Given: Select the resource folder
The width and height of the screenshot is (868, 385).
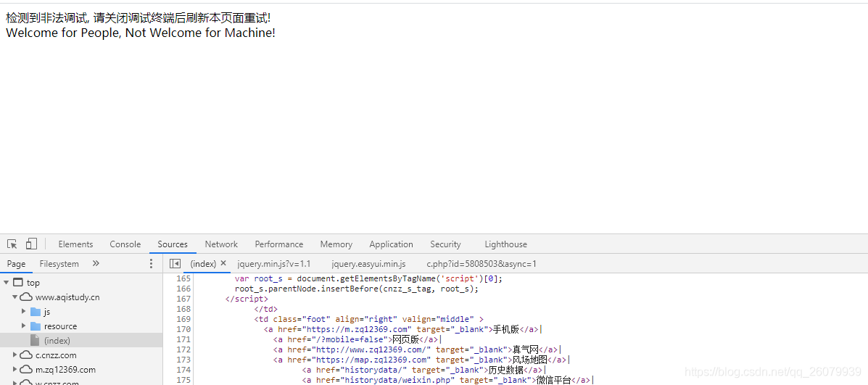Looking at the screenshot, I should [x=60, y=326].
